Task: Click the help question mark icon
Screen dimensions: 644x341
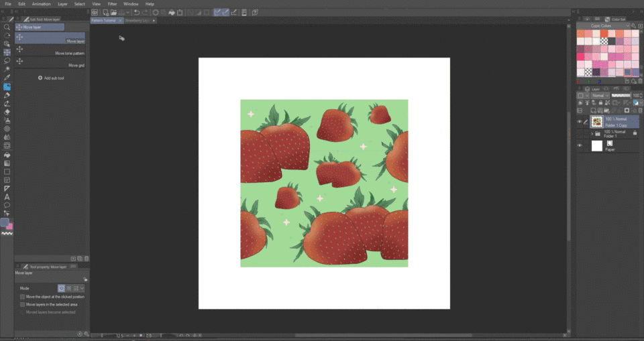Action: click(255, 12)
